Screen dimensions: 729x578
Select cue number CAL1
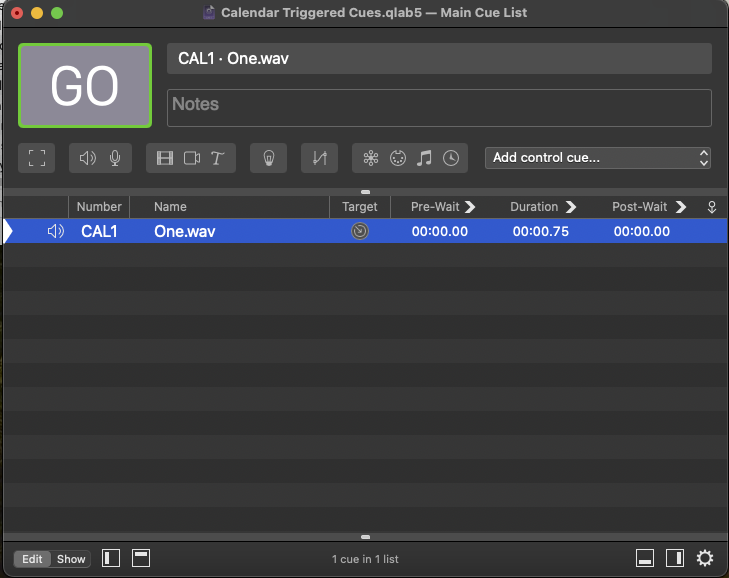[x=99, y=231]
